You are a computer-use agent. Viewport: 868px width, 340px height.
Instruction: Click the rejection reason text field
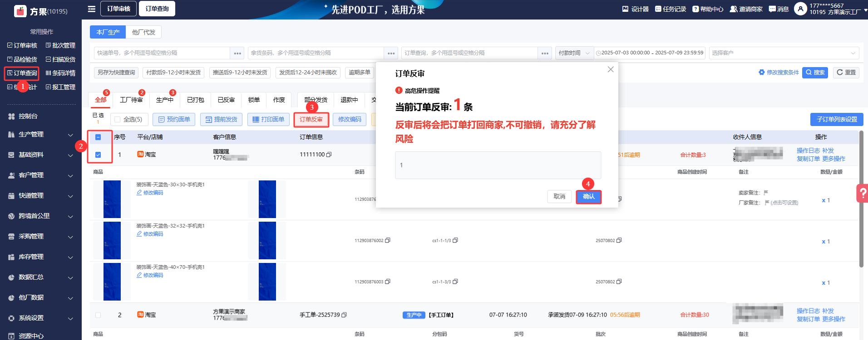[x=498, y=165]
